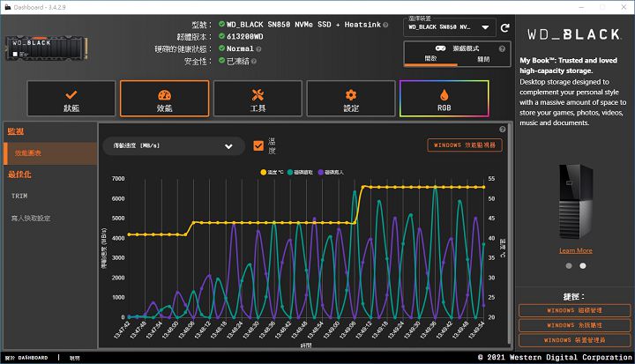Open the 工具 tools tab with wrench icon
Viewport: 635px width, 364px height.
(x=258, y=104)
